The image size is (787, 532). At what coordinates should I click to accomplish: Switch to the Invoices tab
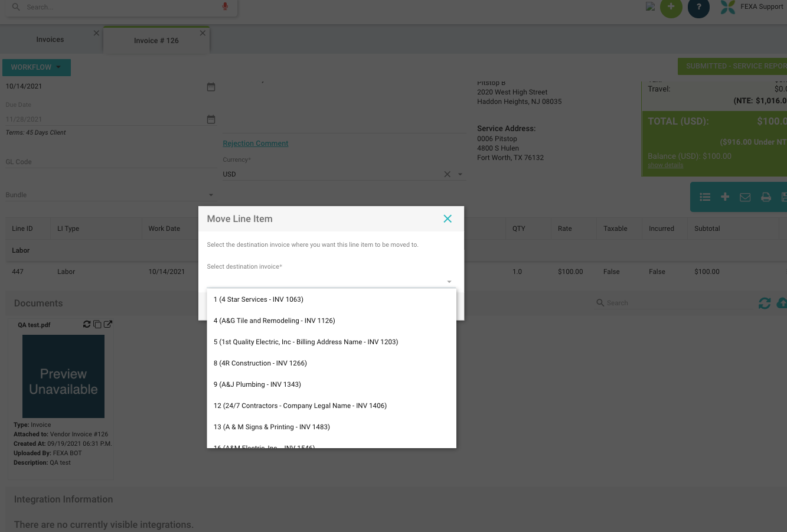pyautogui.click(x=50, y=40)
